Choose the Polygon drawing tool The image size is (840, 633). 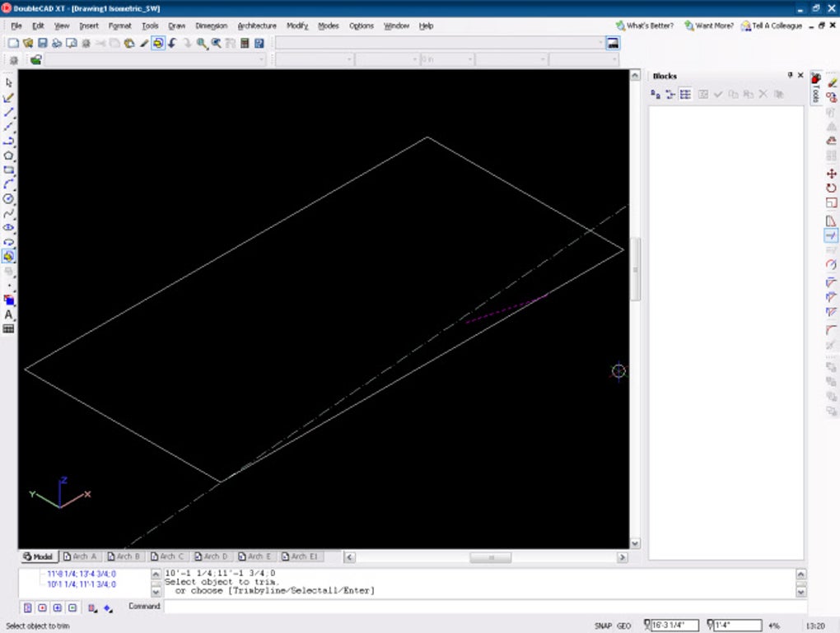coord(8,156)
